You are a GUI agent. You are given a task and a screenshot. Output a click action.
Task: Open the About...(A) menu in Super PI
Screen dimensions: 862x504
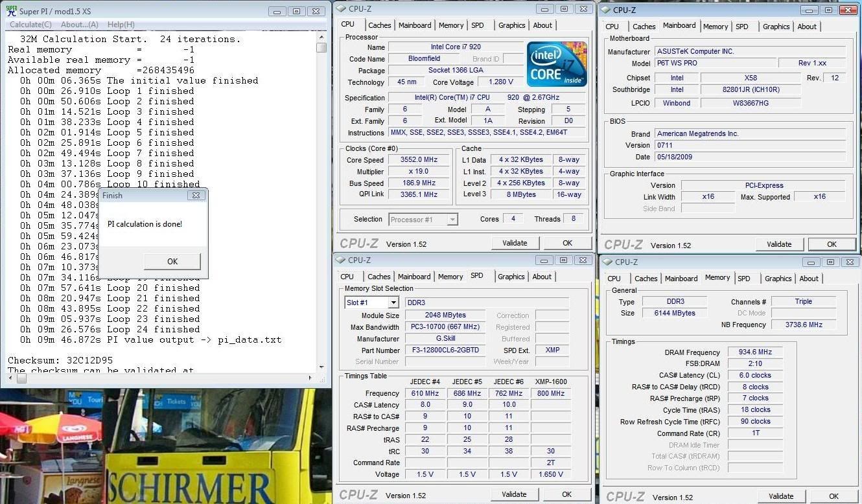[x=80, y=25]
